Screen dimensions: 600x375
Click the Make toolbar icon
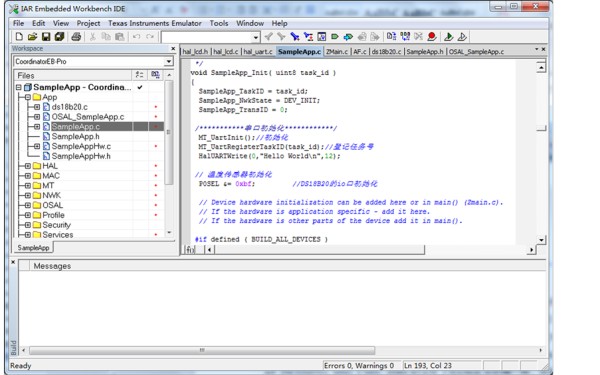pos(405,37)
